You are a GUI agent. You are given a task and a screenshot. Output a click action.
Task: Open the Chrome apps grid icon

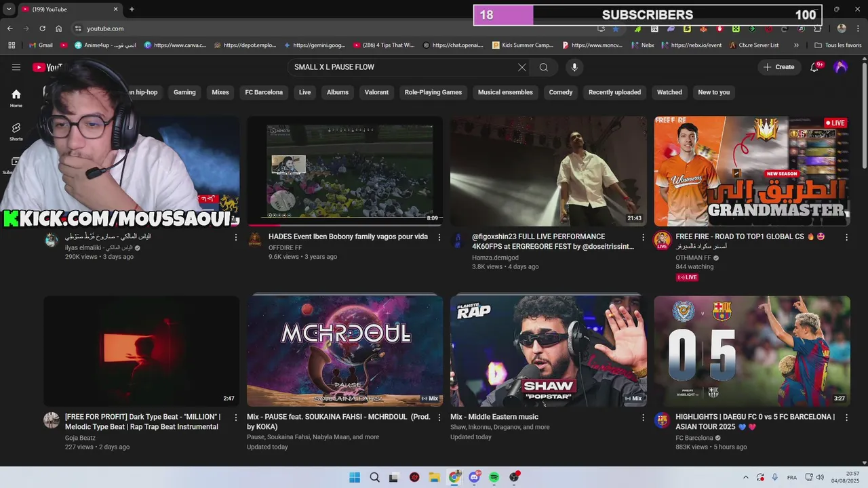12,45
